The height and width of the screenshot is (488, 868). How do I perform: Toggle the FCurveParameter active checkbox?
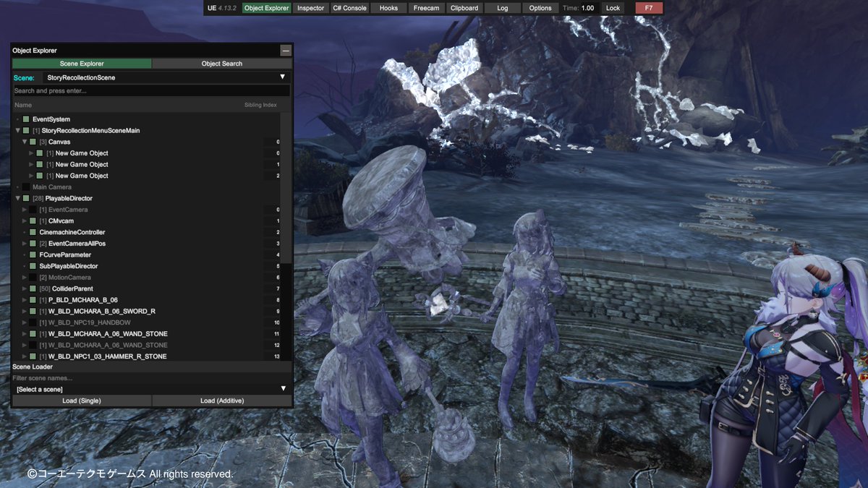tap(33, 255)
